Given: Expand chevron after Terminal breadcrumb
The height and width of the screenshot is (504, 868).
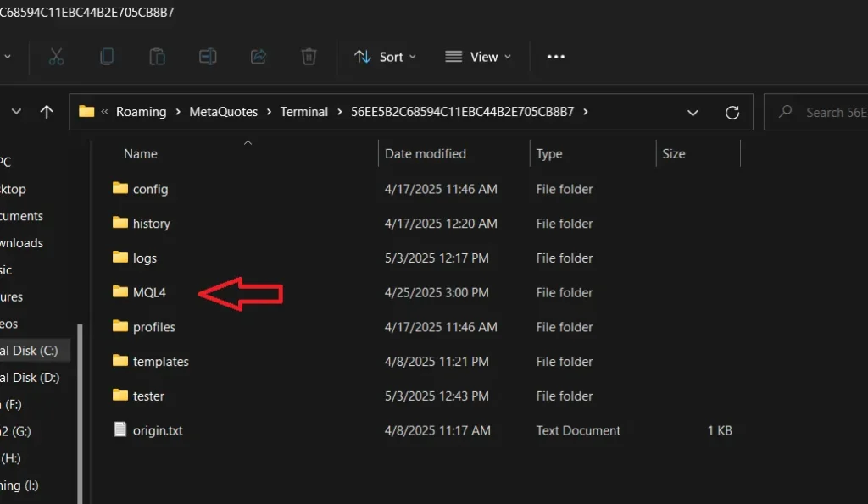Looking at the screenshot, I should click(339, 112).
